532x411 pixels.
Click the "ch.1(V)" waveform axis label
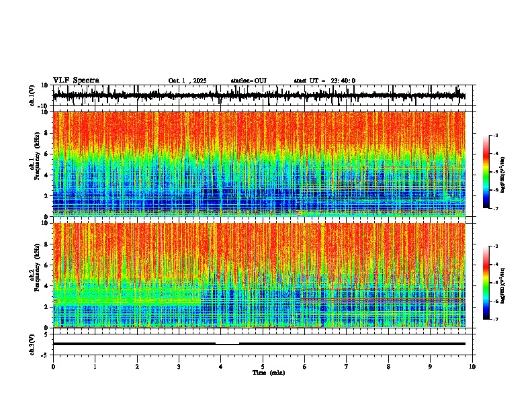pyautogui.click(x=32, y=95)
